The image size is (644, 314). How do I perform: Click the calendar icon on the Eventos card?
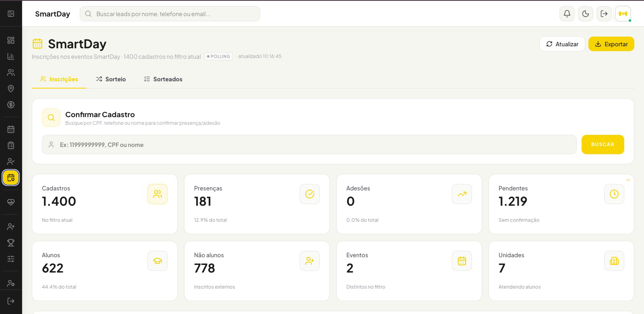pos(462,261)
